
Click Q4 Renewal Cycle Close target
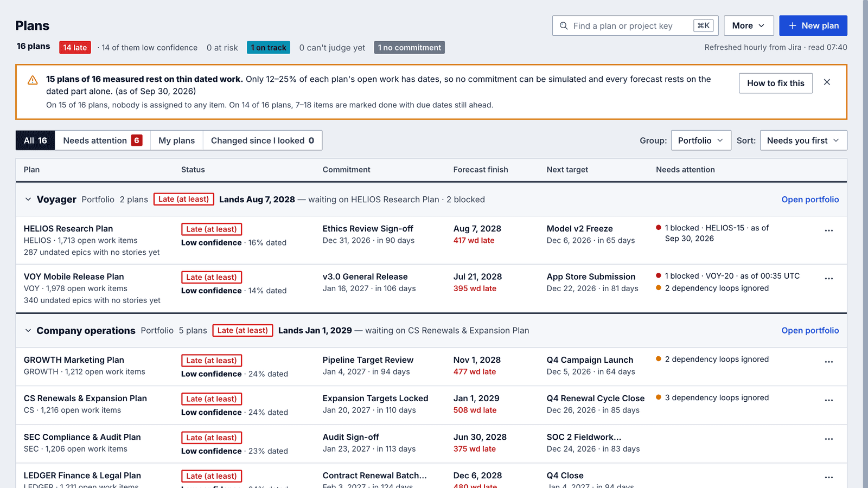click(596, 399)
